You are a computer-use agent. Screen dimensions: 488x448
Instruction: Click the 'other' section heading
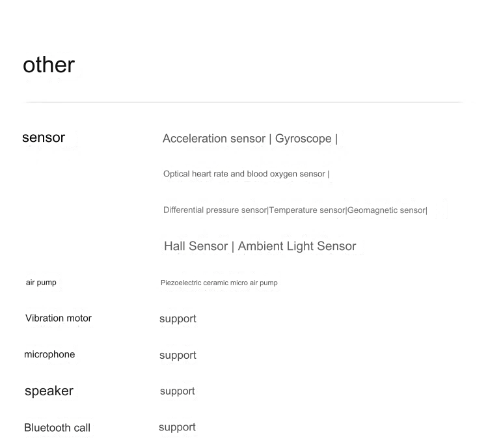point(49,65)
